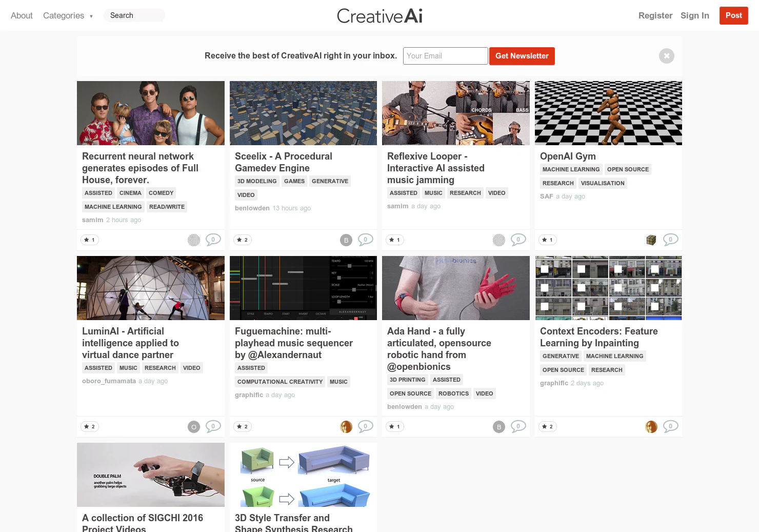Click benlowden B avatar on Sceelix card
Image resolution: width=759 pixels, height=532 pixels.
click(346, 240)
